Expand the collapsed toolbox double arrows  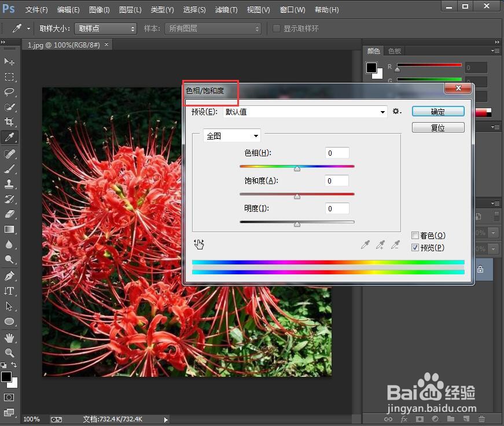pyautogui.click(x=3, y=42)
